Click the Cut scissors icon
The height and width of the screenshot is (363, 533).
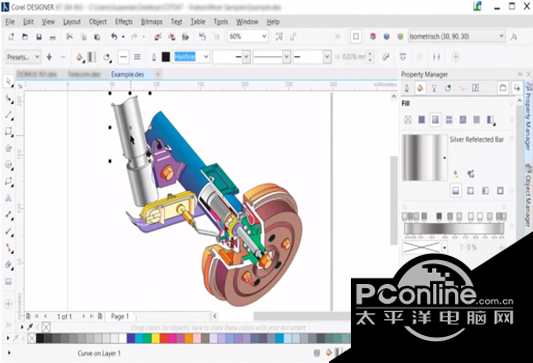pyautogui.click(x=70, y=37)
